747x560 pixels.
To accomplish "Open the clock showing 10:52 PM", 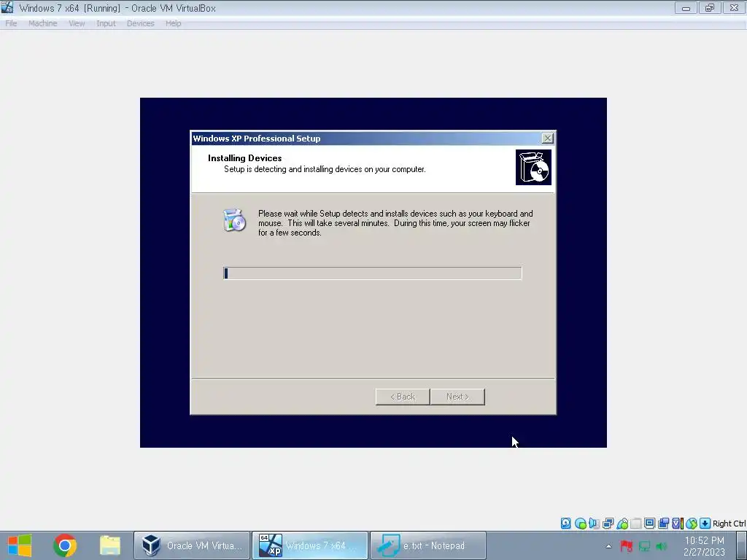I will click(704, 546).
